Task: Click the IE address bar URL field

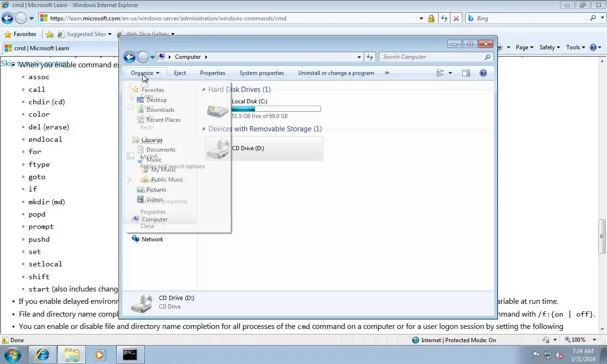Action: click(228, 18)
